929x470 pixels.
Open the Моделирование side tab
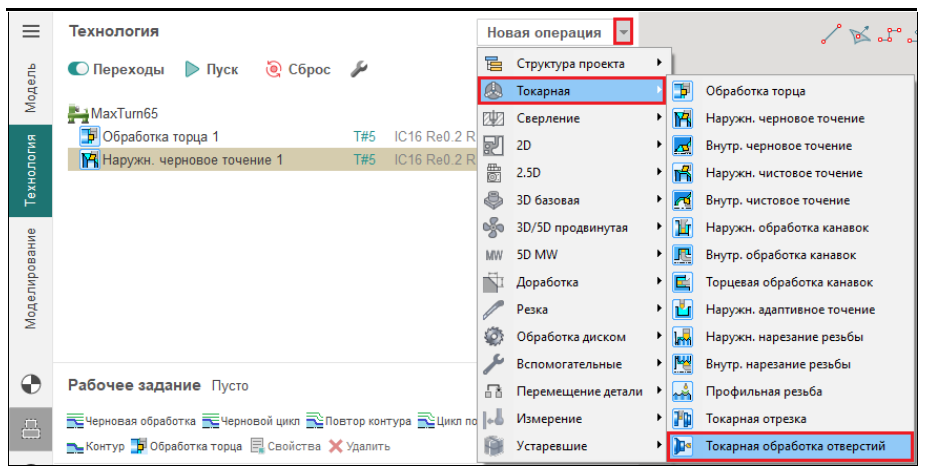(x=31, y=278)
